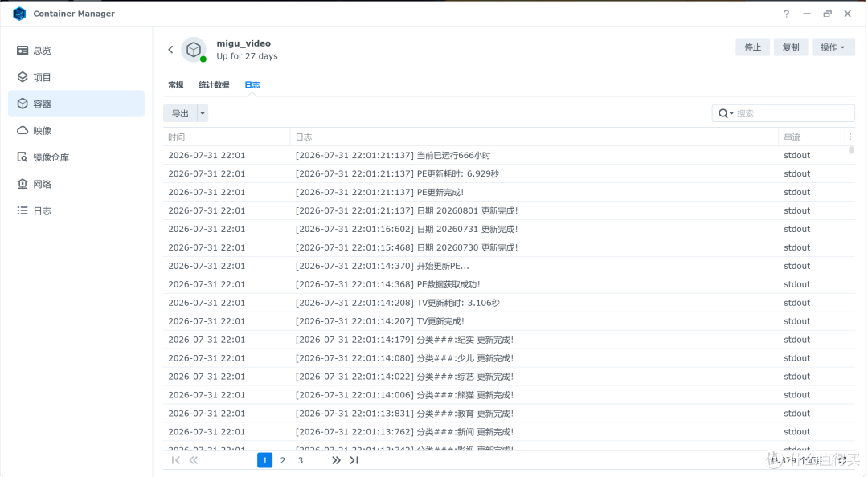Select log row PE更新完成!
Viewport: 868px width, 477px height.
click(x=509, y=192)
